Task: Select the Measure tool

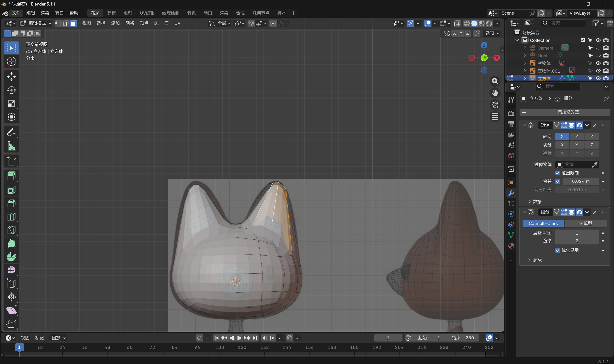Action: [x=11, y=146]
